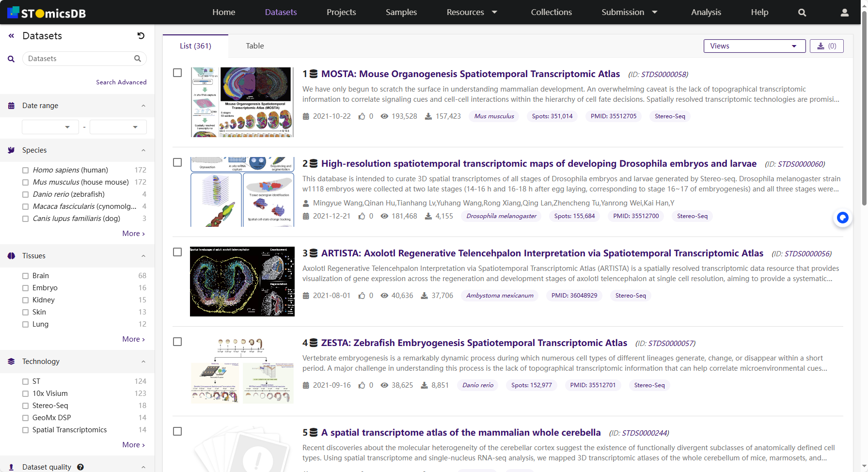Check the 10x Visium technology filter

click(26, 393)
